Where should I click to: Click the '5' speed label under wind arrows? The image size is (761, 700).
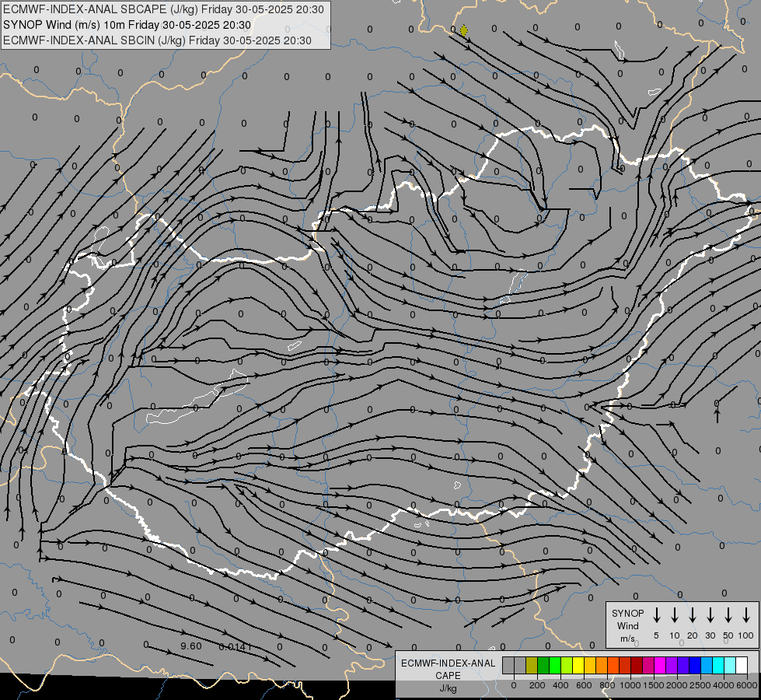coord(656,635)
